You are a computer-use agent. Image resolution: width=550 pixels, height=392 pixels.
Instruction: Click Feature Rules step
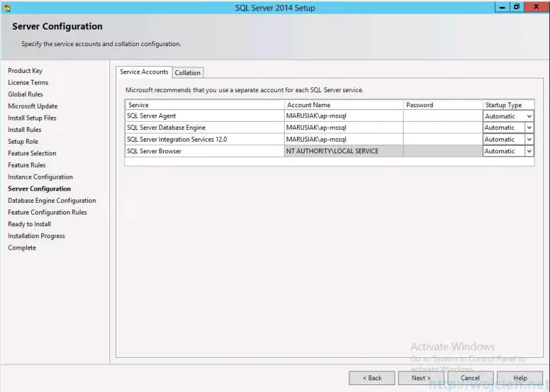pos(27,165)
